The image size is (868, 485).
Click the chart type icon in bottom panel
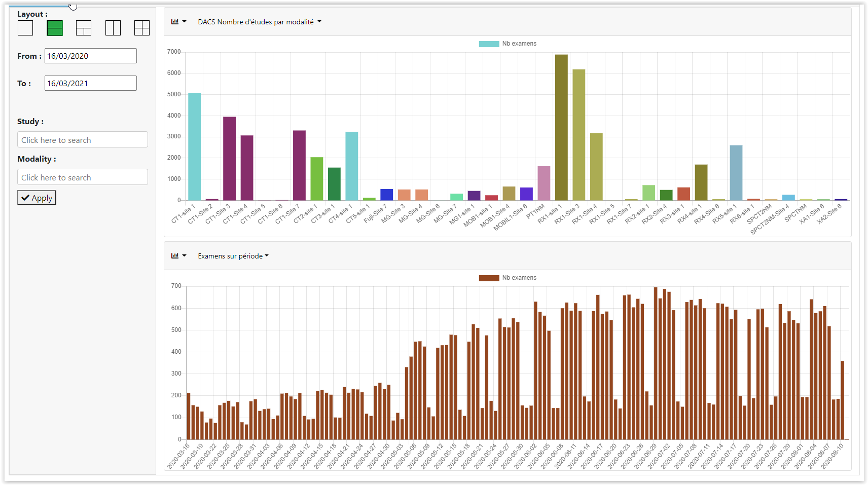tap(175, 256)
